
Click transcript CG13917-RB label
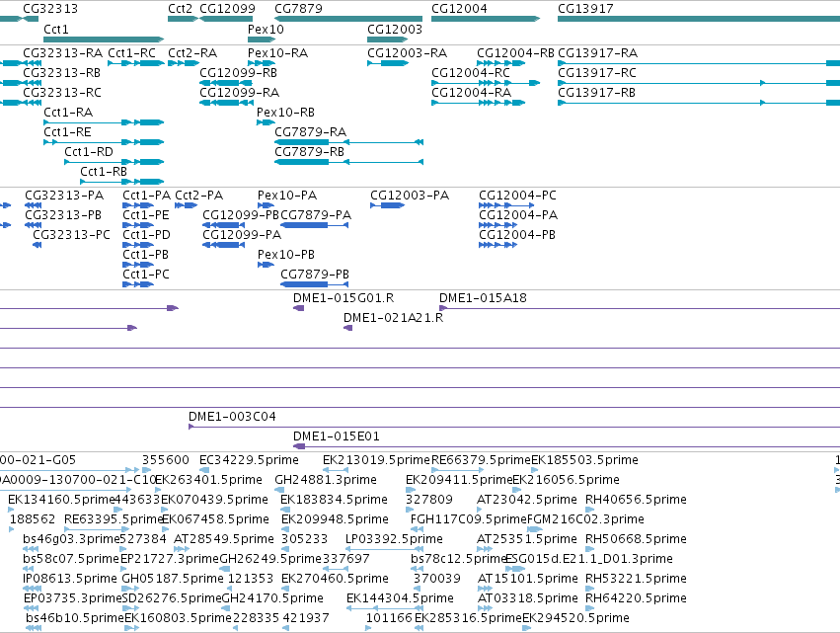point(597,92)
